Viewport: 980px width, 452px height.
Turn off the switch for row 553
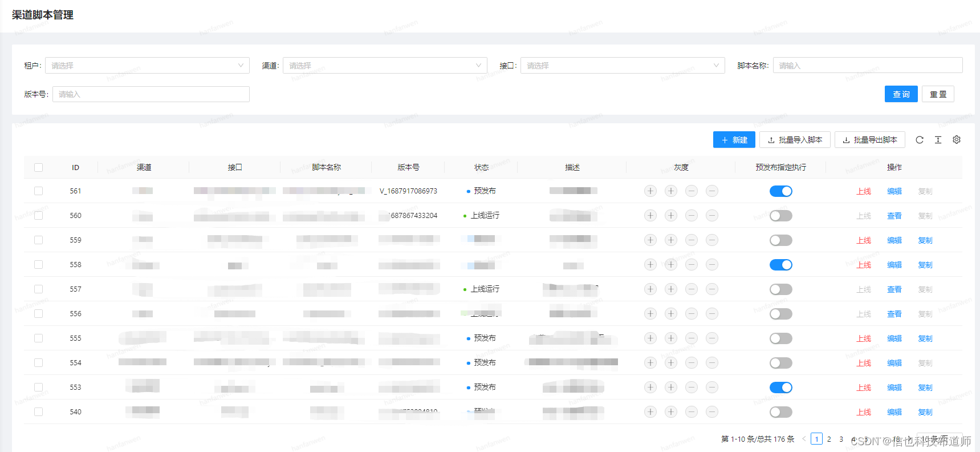click(x=781, y=388)
